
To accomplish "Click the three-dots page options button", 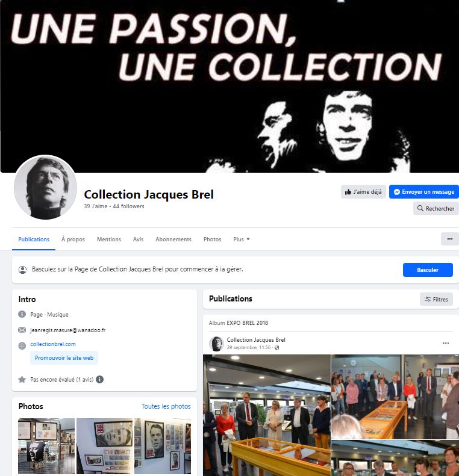I will (x=449, y=239).
